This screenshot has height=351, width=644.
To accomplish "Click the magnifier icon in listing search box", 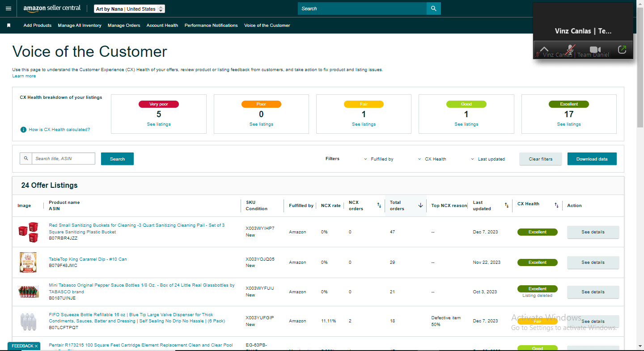I will click(x=26, y=159).
